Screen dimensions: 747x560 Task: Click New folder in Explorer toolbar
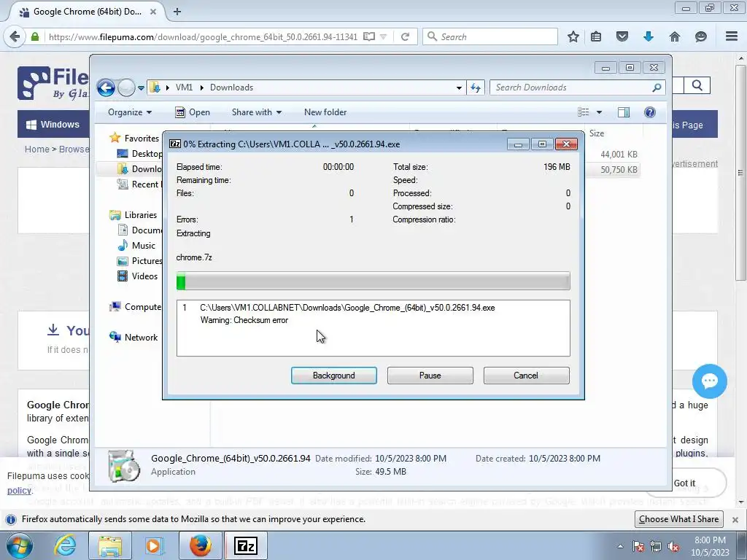tap(325, 112)
